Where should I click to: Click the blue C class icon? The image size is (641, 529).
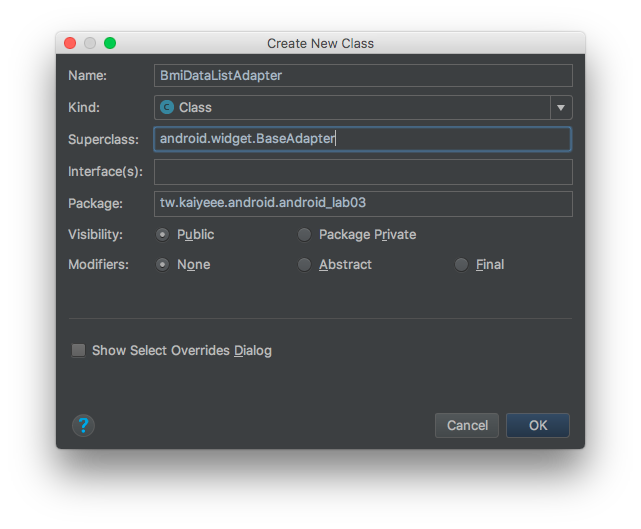coord(167,107)
